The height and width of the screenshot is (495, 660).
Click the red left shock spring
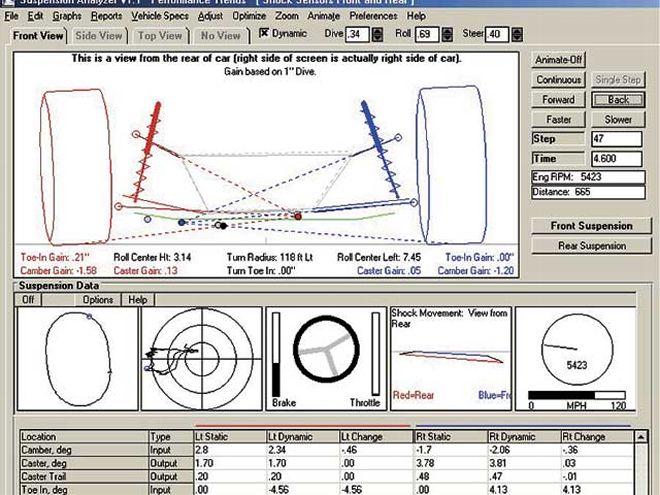point(147,152)
